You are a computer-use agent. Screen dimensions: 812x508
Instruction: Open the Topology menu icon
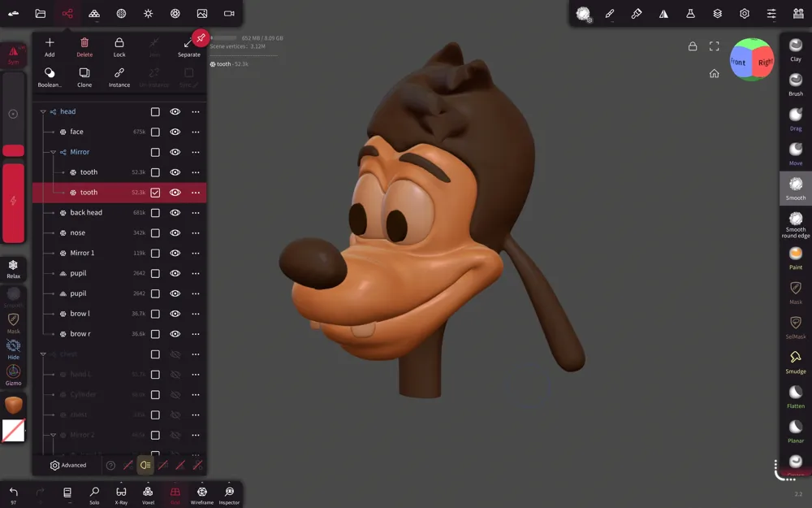94,14
